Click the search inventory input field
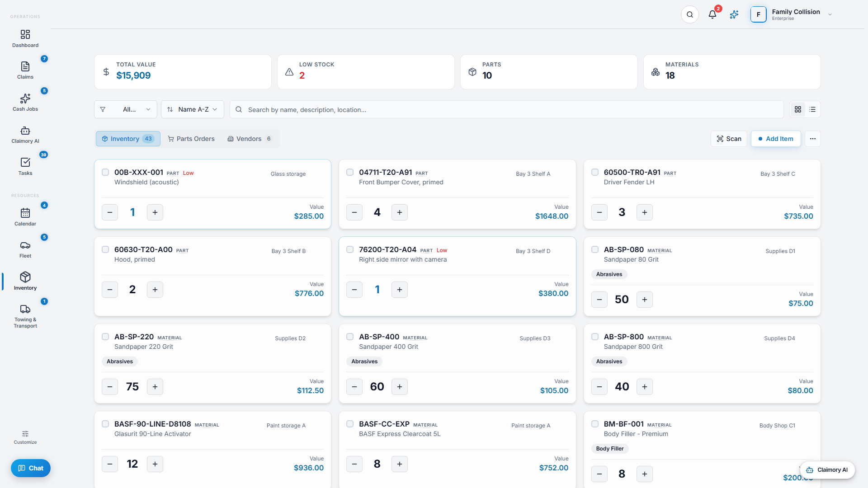 point(506,109)
